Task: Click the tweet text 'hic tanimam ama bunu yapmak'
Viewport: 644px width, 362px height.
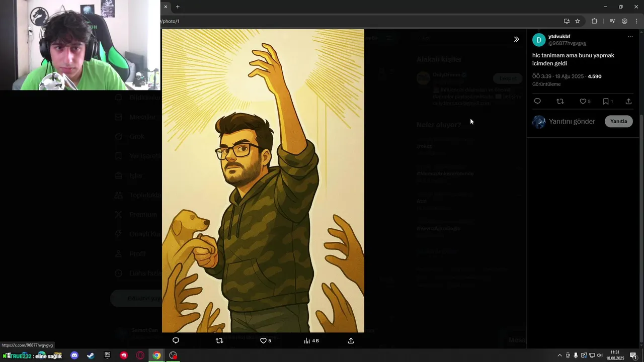Action: 573,55
